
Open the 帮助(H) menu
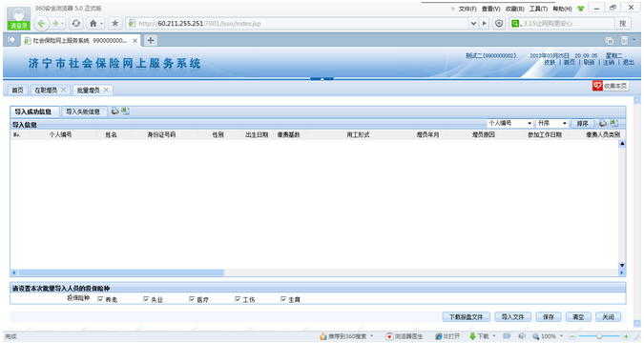[x=562, y=9]
